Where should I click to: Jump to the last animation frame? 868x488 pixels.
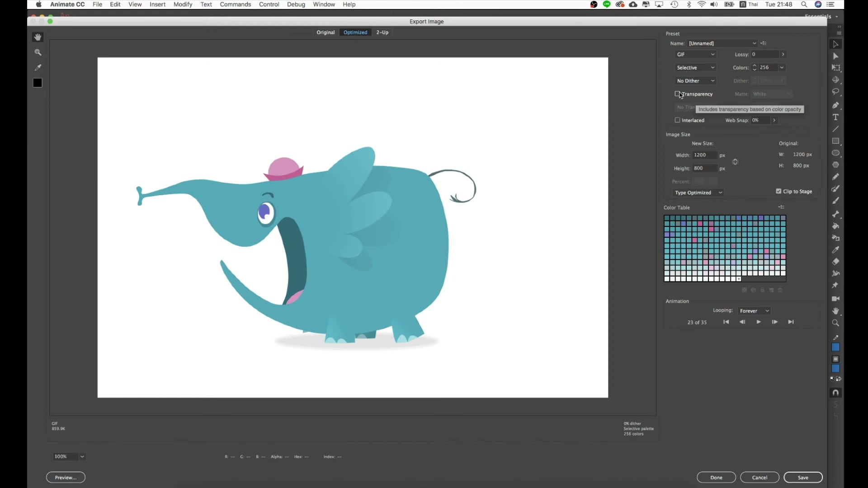pyautogui.click(x=791, y=322)
